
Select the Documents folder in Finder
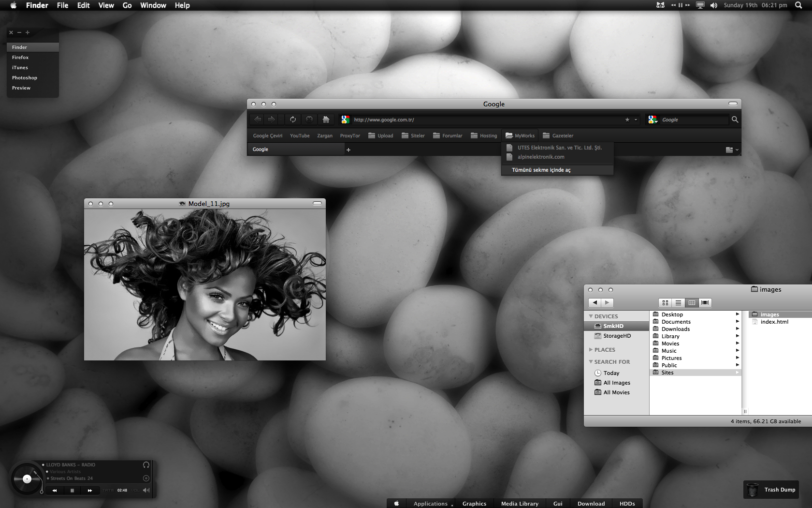click(696, 322)
